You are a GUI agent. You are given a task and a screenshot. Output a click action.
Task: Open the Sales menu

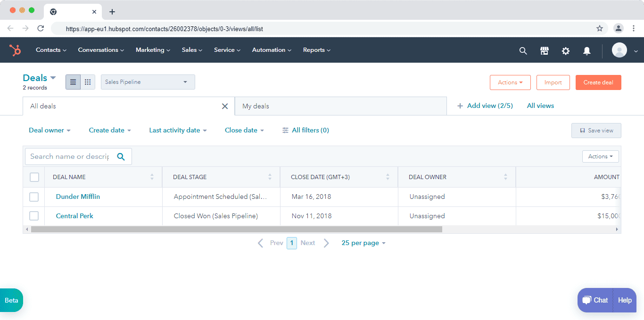(x=191, y=49)
